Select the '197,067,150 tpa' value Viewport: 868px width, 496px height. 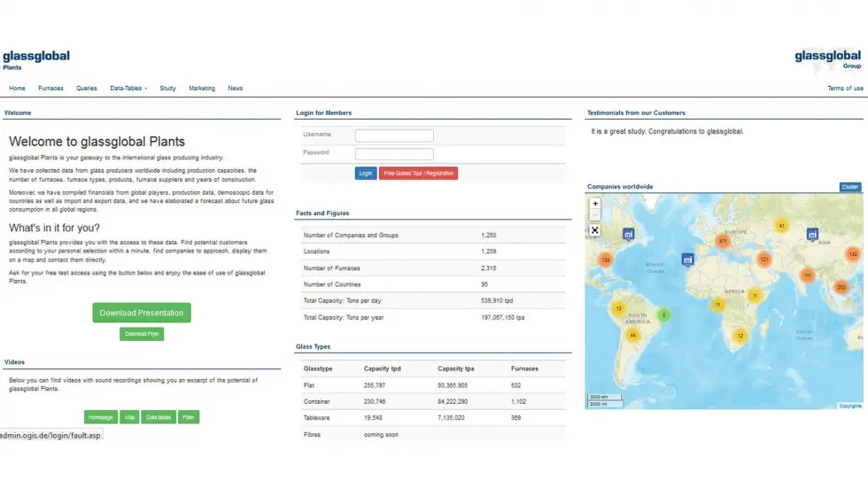tap(502, 318)
